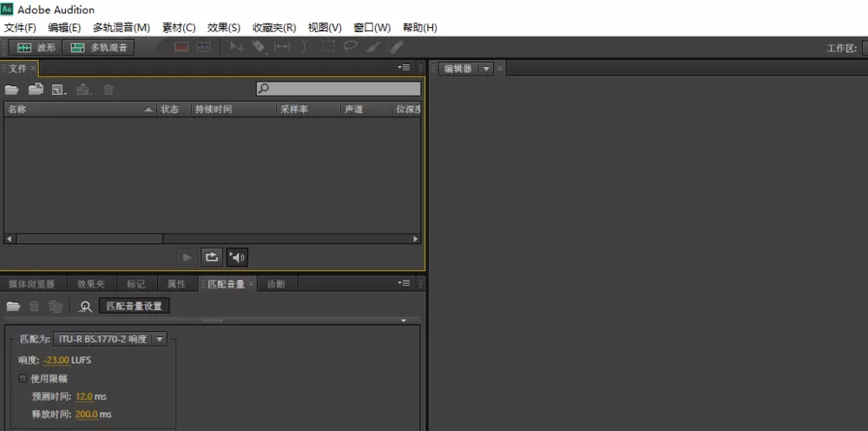Screen dimensions: 868x431
Task: Select the lasso selection tool
Action: [350, 47]
